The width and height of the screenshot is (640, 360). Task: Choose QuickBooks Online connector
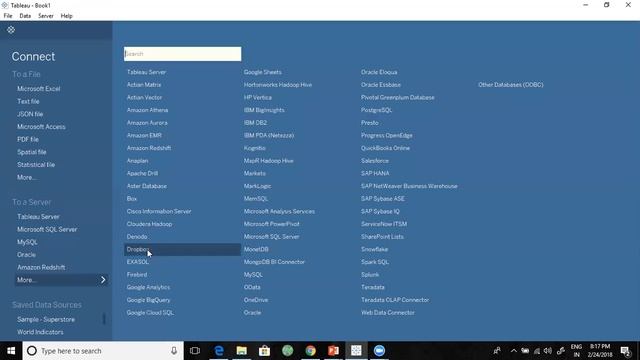(x=385, y=148)
